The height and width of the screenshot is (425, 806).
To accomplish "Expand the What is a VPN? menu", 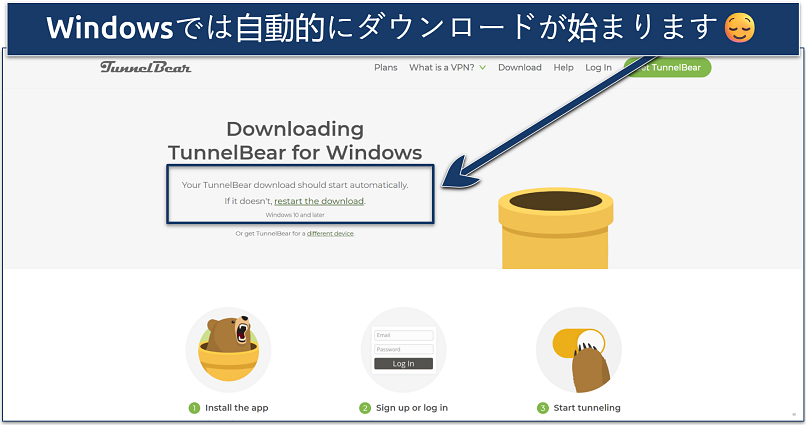I will 447,67.
